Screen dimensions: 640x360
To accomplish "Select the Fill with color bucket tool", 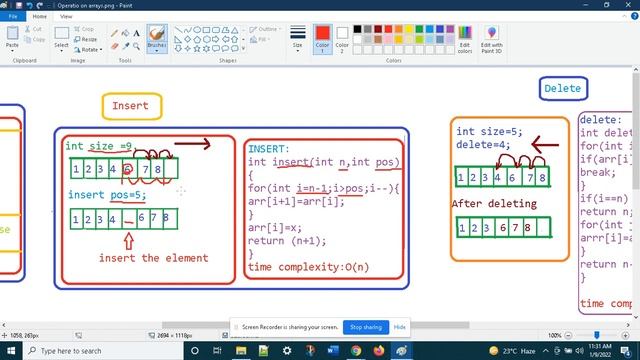I will (126, 33).
